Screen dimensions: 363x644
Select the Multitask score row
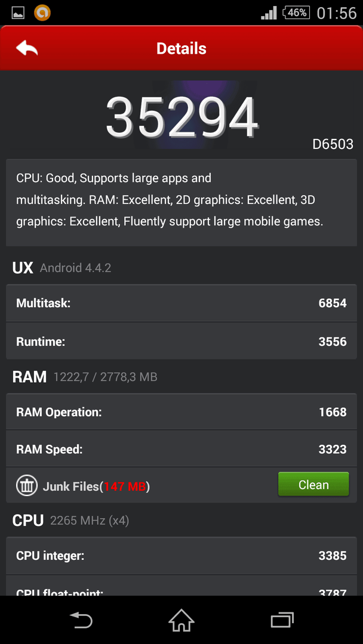coord(181,303)
